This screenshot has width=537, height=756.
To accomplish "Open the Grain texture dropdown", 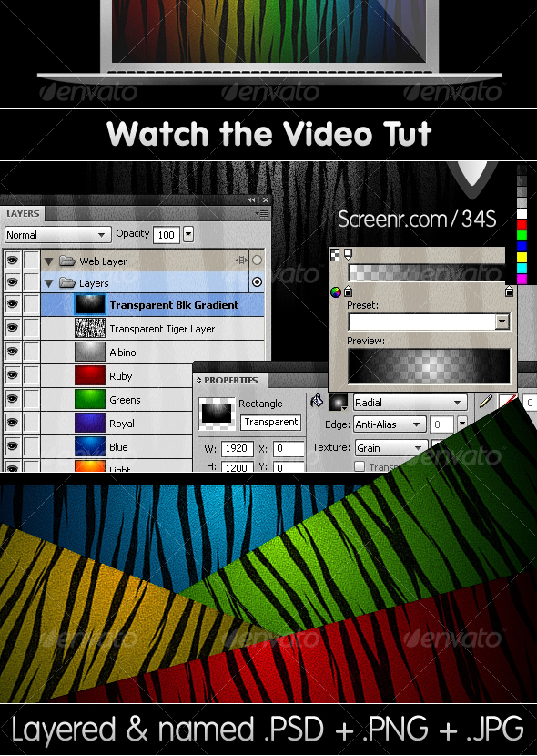I will tap(391, 448).
